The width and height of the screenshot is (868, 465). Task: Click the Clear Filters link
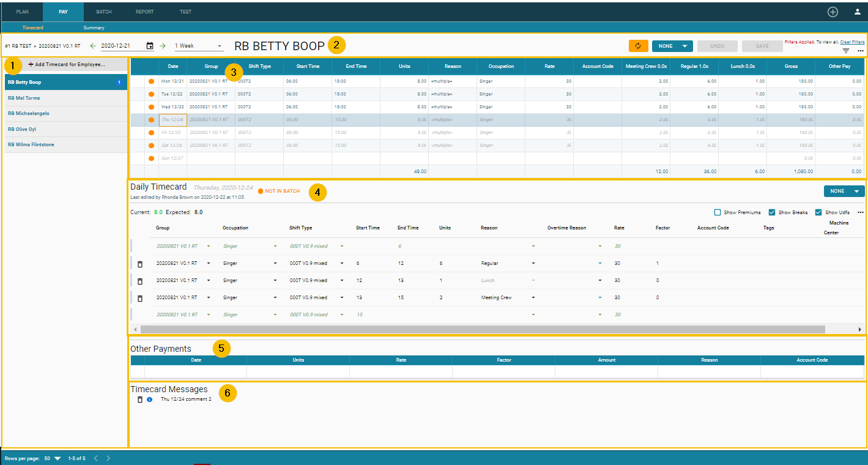(x=852, y=42)
